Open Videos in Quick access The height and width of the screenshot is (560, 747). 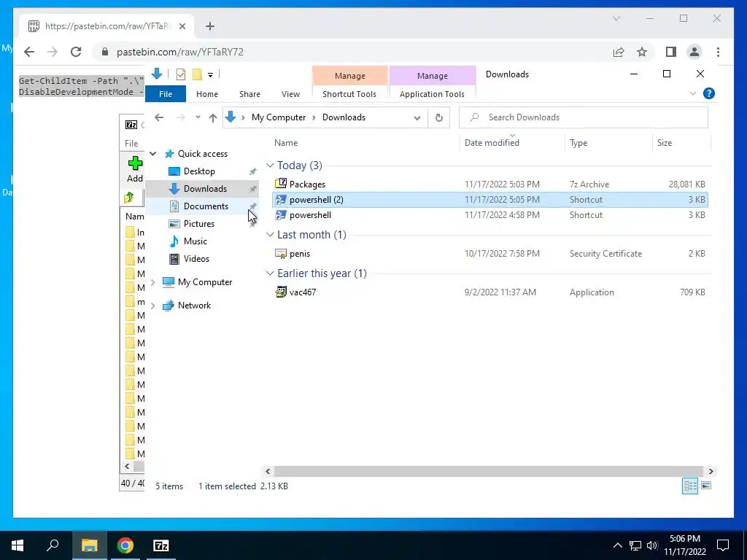coord(196,259)
